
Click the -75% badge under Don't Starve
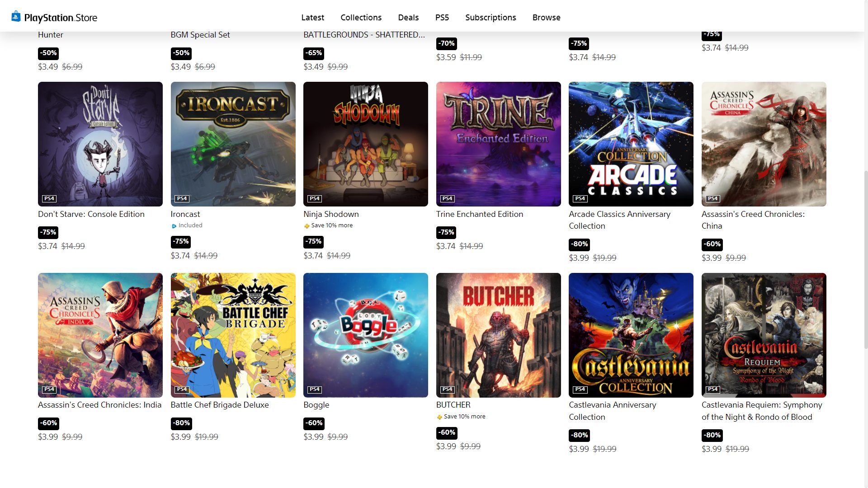(x=48, y=233)
